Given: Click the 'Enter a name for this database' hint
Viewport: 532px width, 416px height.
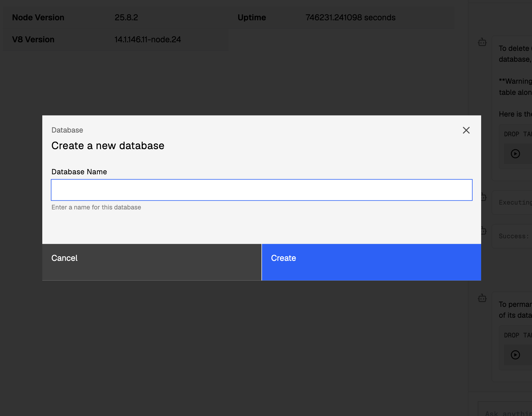Looking at the screenshot, I should 96,207.
